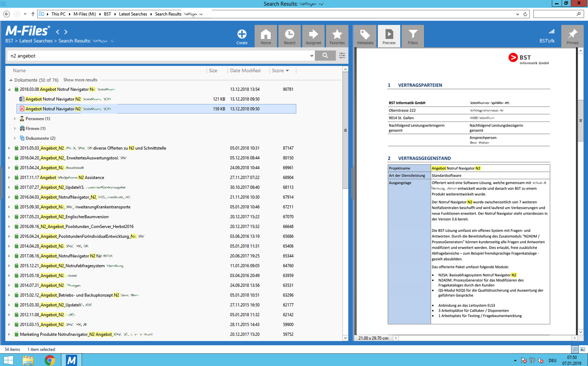588x366 pixels.
Task: Expand the 2015.05.03_Angebot_N2 diverse Offerten row
Action: [9, 148]
